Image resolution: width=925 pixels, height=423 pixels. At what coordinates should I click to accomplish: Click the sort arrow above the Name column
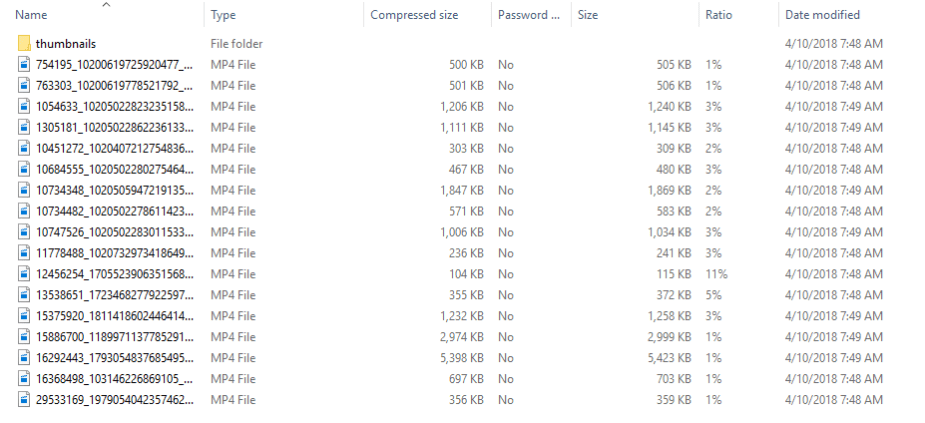pos(106,5)
